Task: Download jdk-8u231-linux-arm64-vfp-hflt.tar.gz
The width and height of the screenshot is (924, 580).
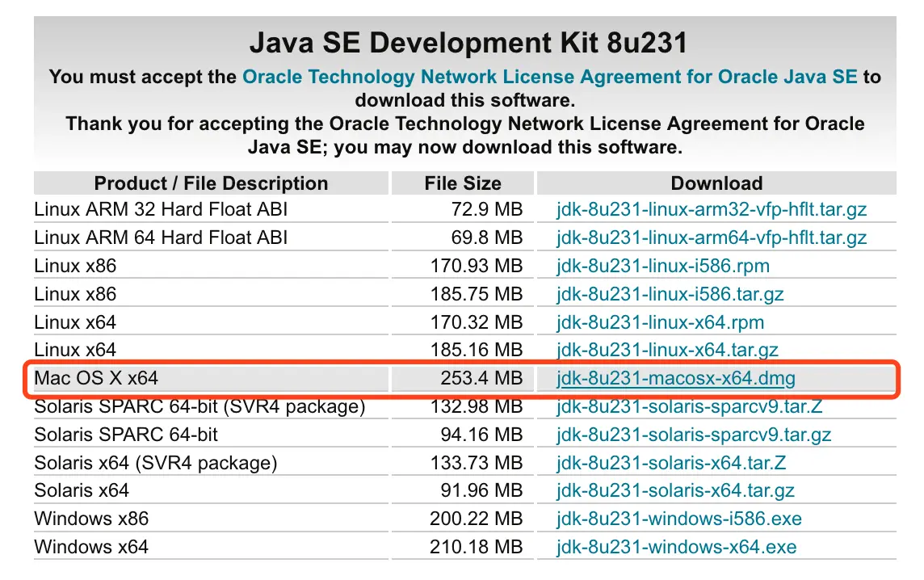Action: (x=712, y=237)
